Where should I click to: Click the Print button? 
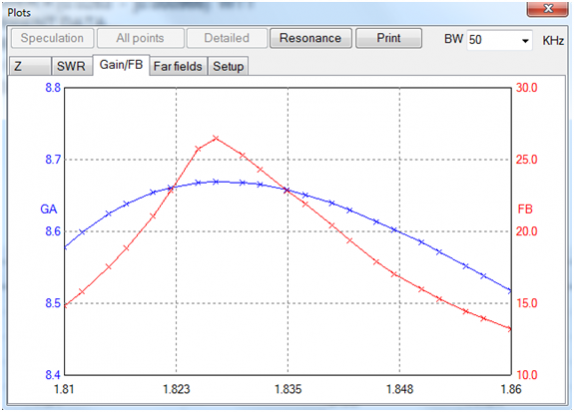[388, 38]
